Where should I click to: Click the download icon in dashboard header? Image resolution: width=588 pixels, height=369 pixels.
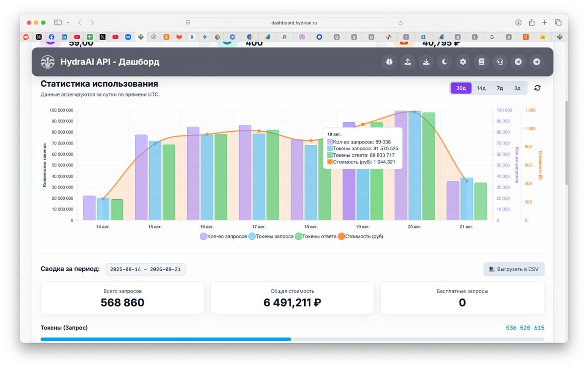(426, 62)
